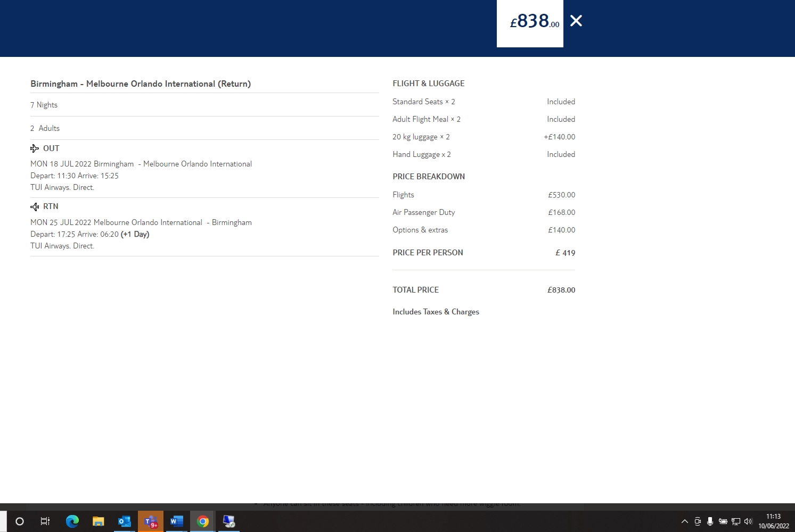Click the return plane icon beside RTN
The height and width of the screenshot is (532, 795).
(x=35, y=206)
